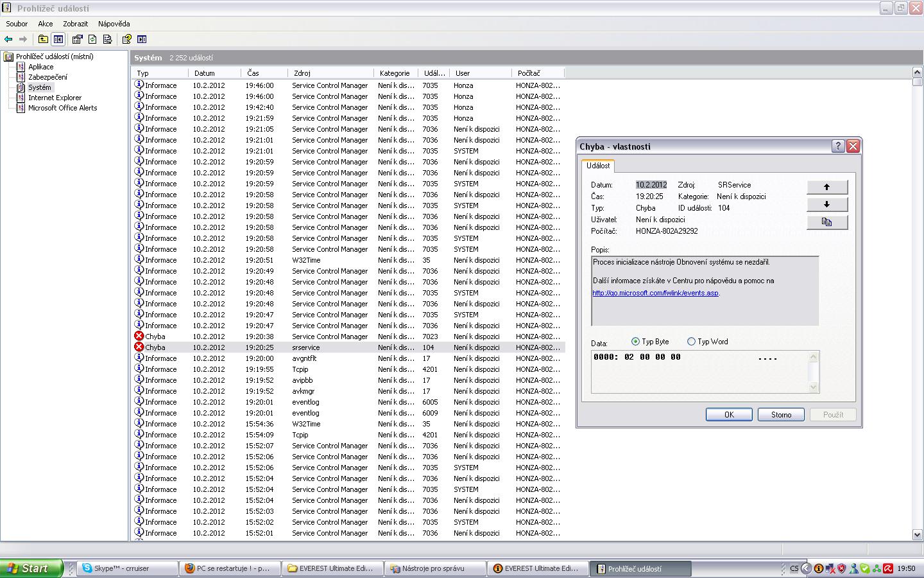Open the Zobrazit menu
This screenshot has height=578, width=924.
[x=75, y=24]
